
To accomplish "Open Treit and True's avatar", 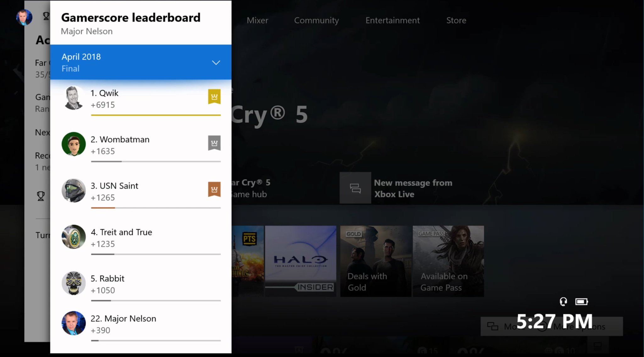I will pos(74,237).
